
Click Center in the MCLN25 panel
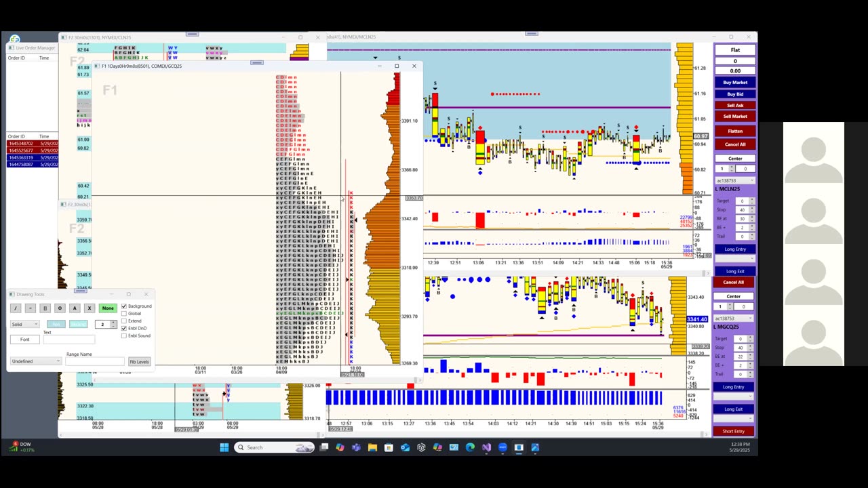[735, 159]
